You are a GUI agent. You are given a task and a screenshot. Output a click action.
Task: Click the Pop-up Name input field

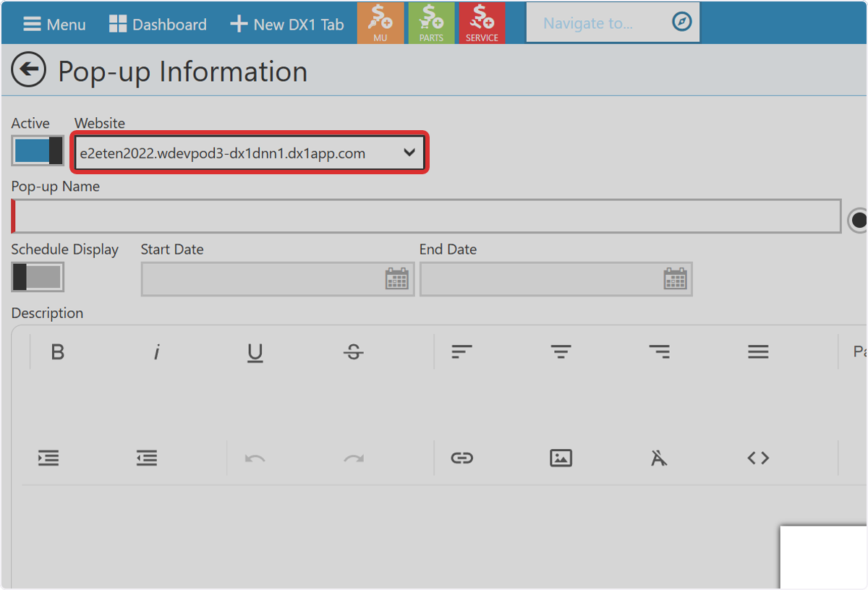pyautogui.click(x=426, y=216)
